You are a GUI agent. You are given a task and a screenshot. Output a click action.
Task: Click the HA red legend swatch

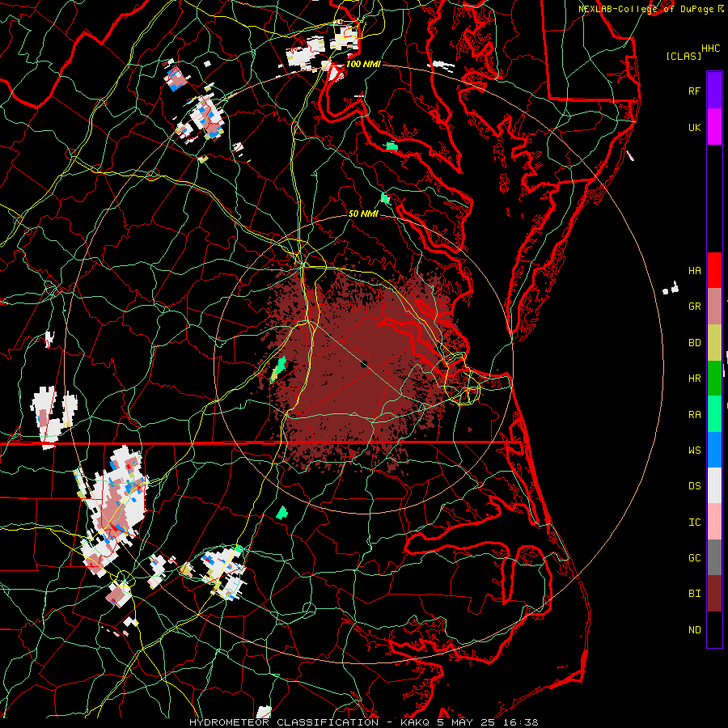click(714, 270)
